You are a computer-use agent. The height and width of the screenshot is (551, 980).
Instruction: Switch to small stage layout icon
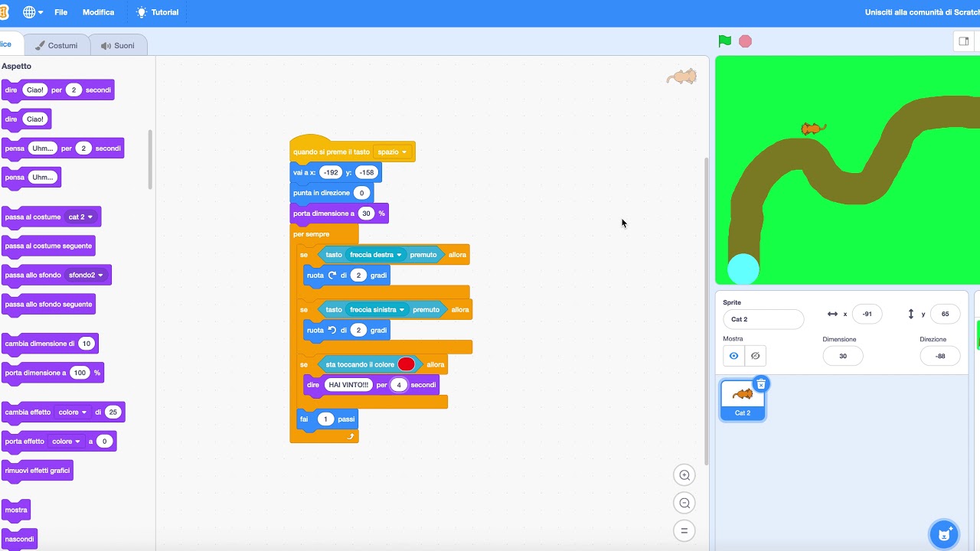pos(964,41)
